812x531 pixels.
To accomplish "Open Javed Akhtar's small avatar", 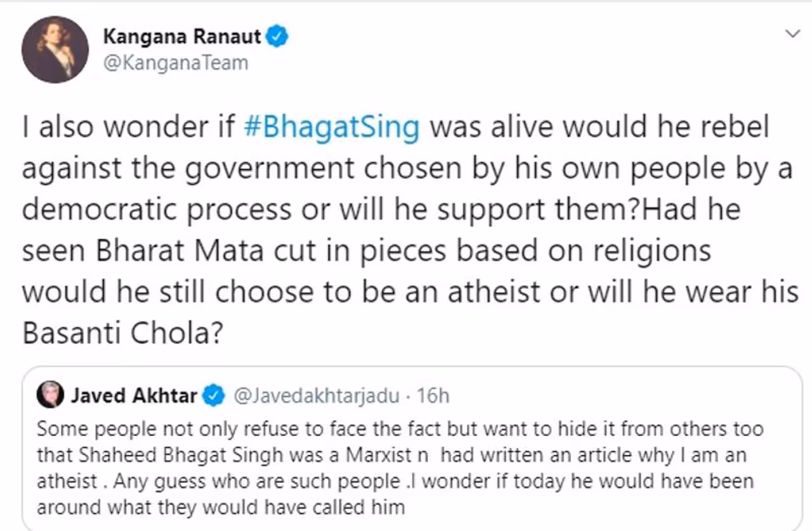I will click(50, 395).
